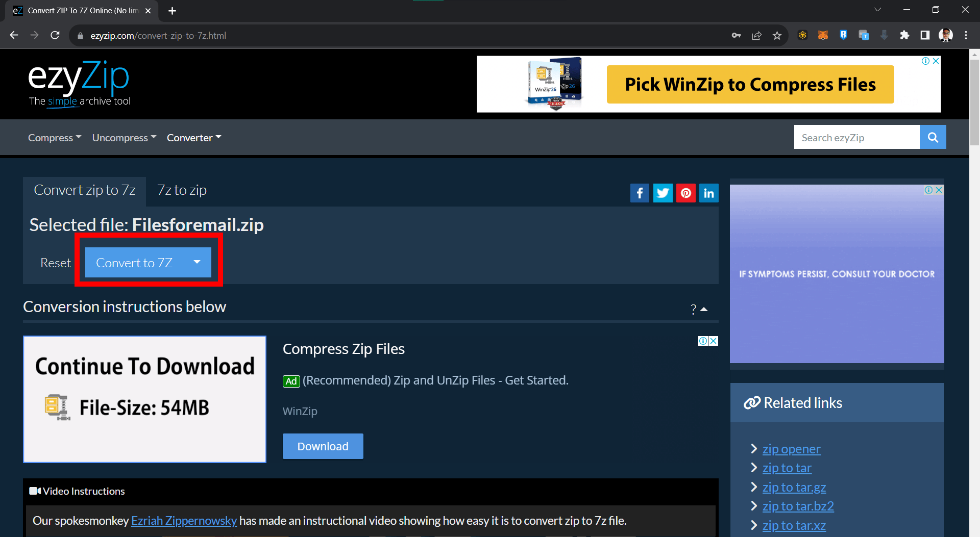The width and height of the screenshot is (980, 537).
Task: Share the converter page on Twitter
Action: [663, 193]
